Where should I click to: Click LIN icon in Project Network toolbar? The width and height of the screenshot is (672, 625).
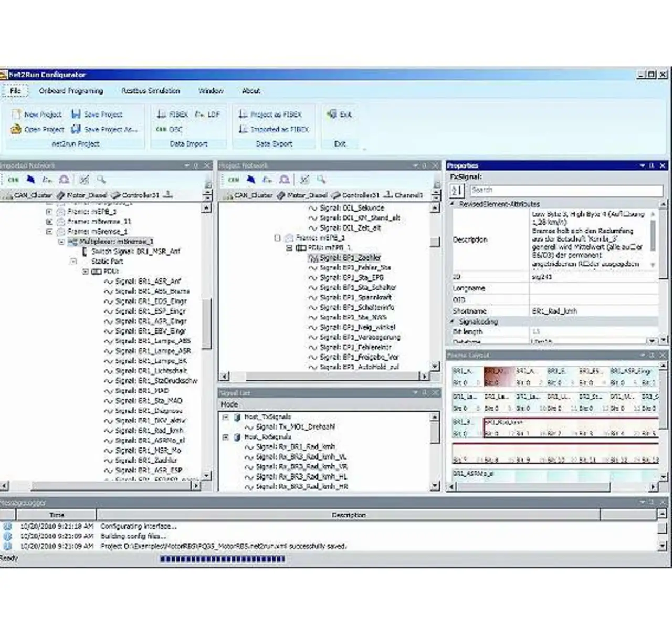pyautogui.click(x=268, y=180)
